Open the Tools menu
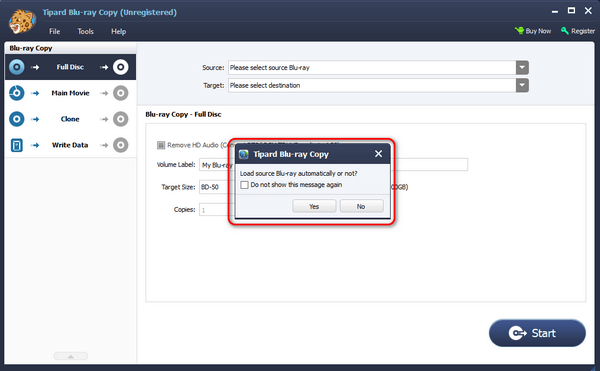600x371 pixels. pos(85,31)
